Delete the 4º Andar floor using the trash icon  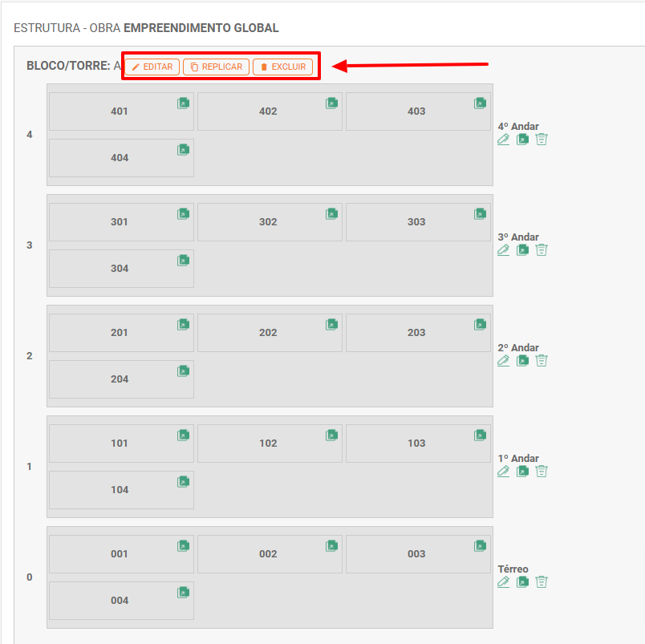(x=542, y=139)
